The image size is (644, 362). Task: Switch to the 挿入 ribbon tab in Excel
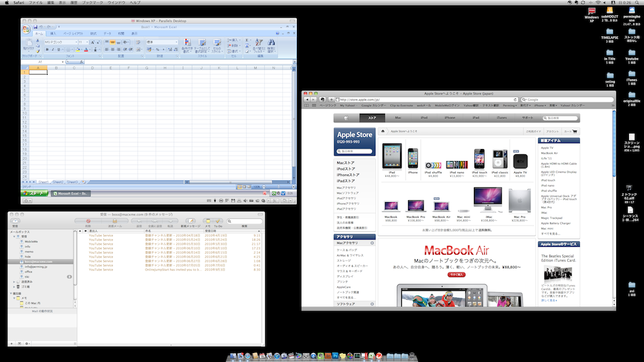click(53, 34)
